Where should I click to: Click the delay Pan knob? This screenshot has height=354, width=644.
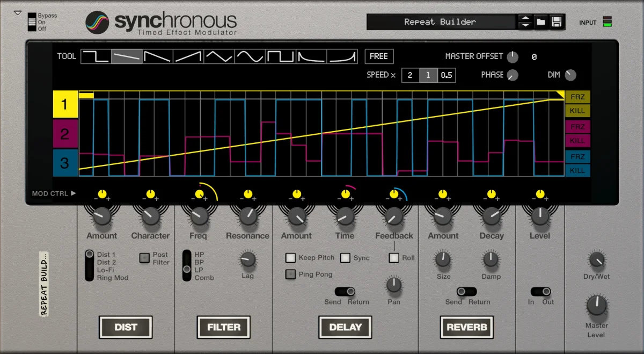(394, 285)
